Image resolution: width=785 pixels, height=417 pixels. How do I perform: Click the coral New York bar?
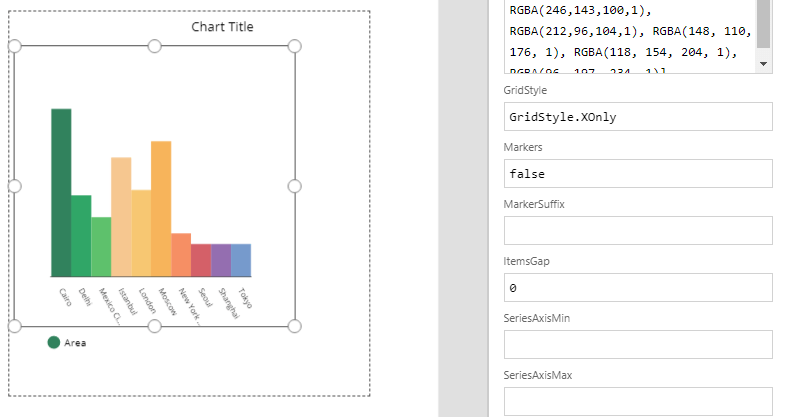[x=181, y=255]
